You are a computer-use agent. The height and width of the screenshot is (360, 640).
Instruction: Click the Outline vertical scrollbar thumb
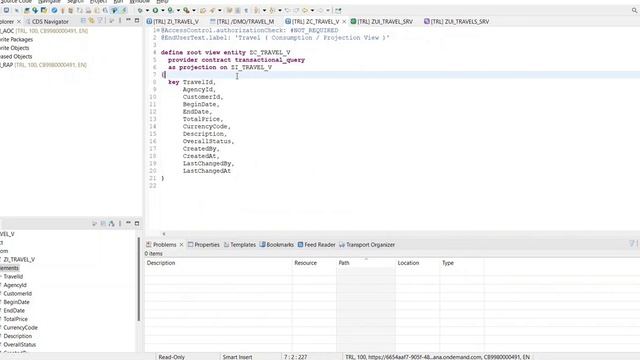(139, 279)
